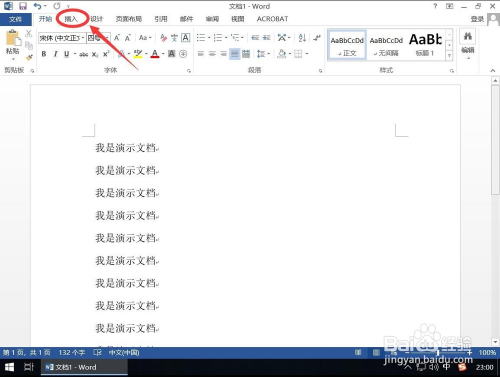The image size is (500, 377).
Task: Open the font name combo box
Action: [62, 38]
